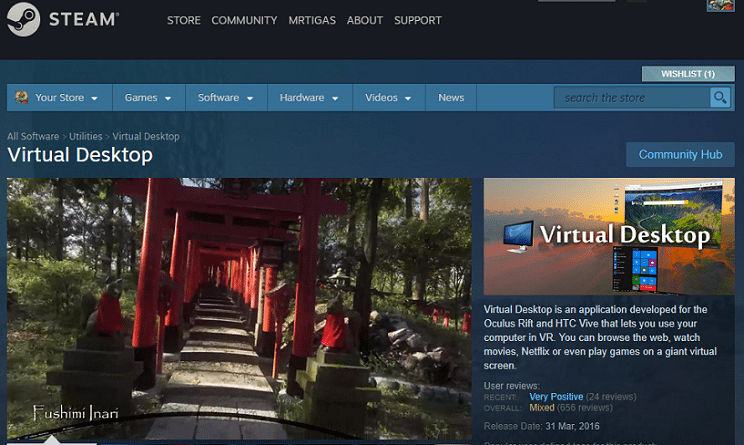Screen dimensions: 744x445
Task: Open the ABOUT page
Action: [365, 20]
